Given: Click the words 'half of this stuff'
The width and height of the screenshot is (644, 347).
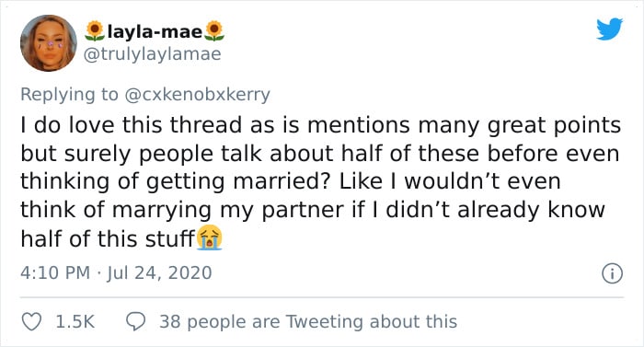Looking at the screenshot, I should point(108,239).
